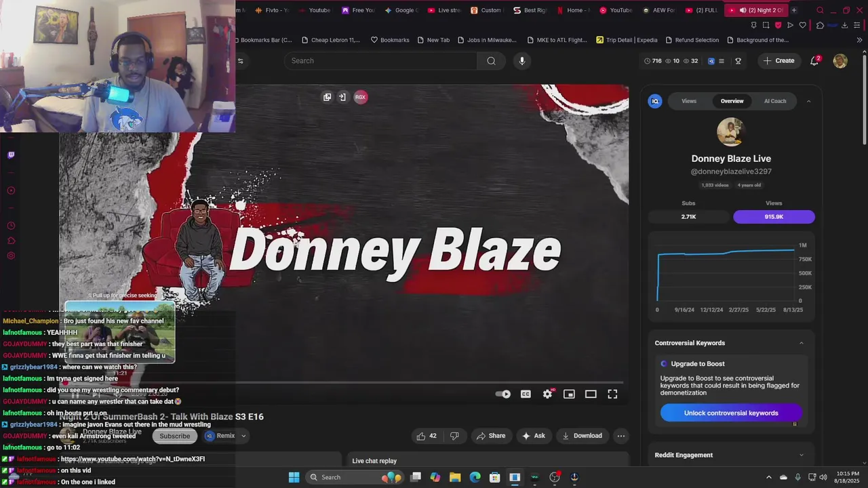Open the clock history icon in sidebar
The image size is (868, 488).
pyautogui.click(x=11, y=226)
